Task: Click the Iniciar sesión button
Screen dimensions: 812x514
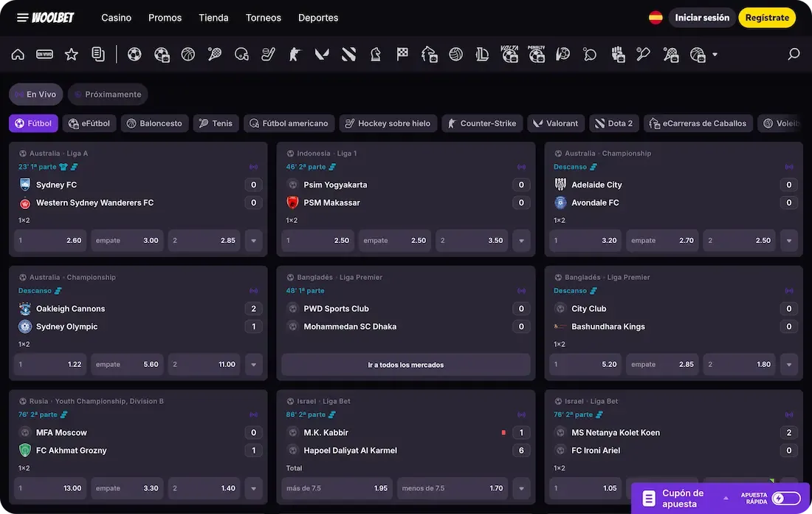Action: pyautogui.click(x=702, y=18)
